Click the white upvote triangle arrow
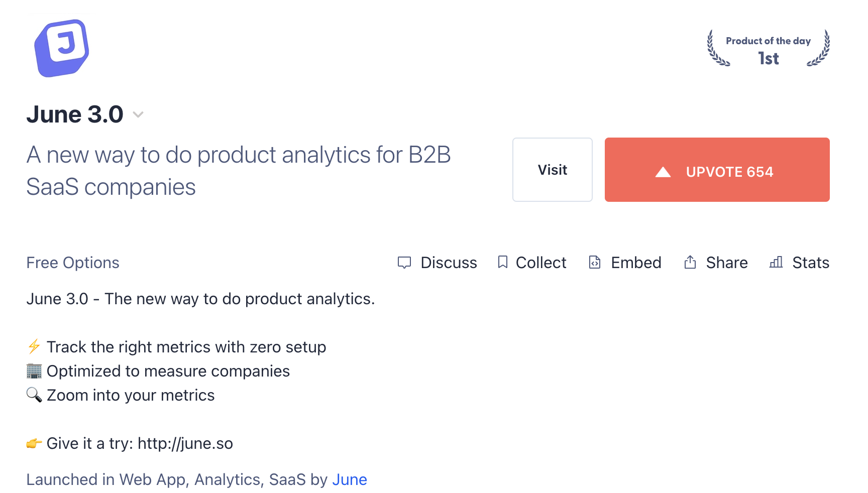Image resolution: width=868 pixels, height=493 pixels. 663,172
